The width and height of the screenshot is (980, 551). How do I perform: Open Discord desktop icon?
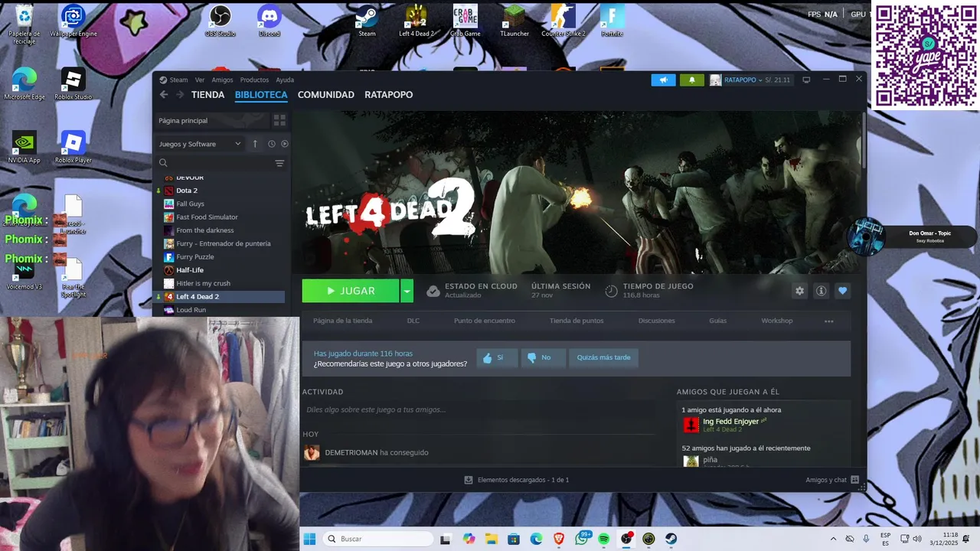269,21
